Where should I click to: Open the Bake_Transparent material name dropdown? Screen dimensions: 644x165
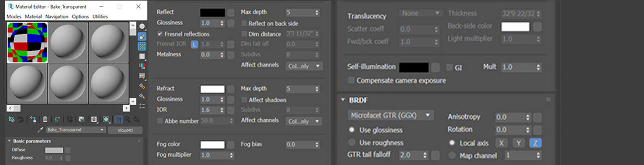(x=75, y=130)
